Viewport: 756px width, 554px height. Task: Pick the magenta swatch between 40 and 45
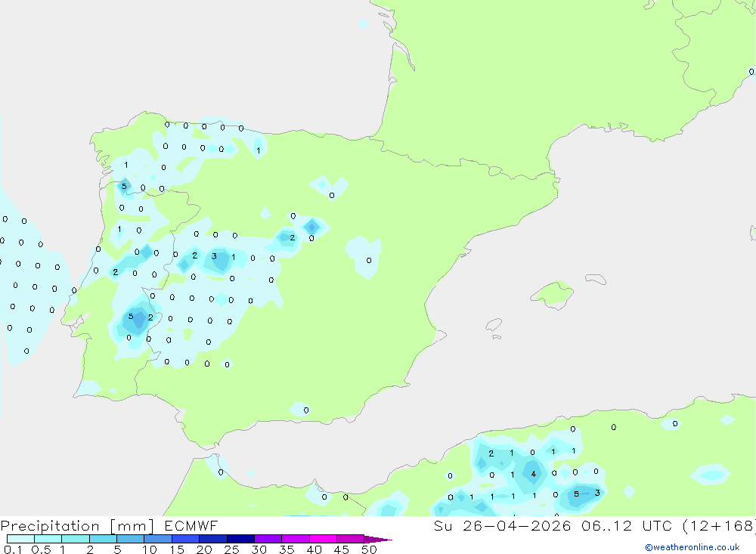tap(323, 539)
